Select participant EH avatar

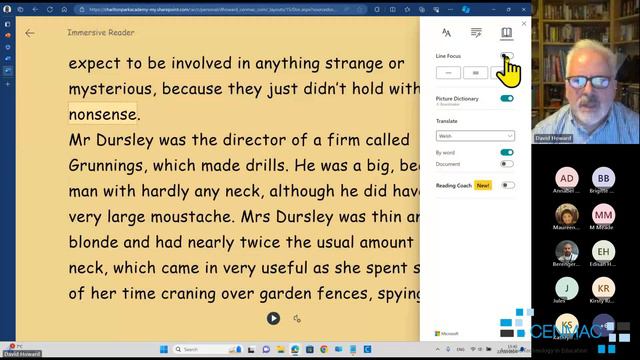603,251
